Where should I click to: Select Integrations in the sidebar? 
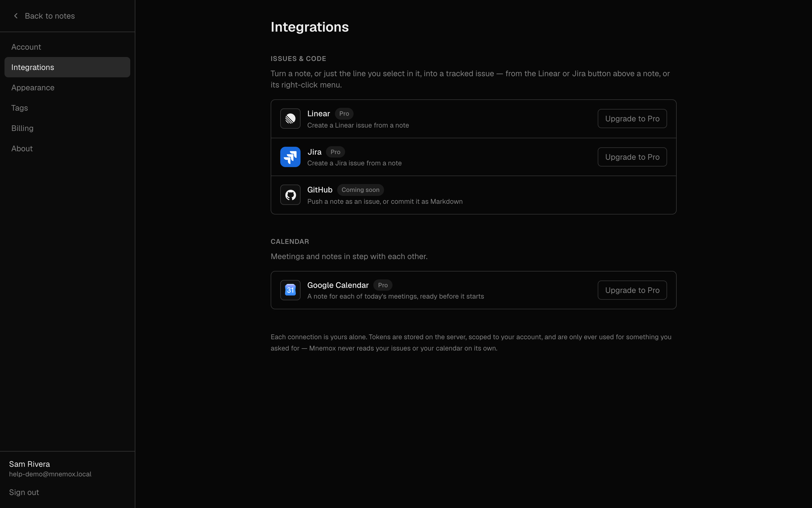(67, 67)
